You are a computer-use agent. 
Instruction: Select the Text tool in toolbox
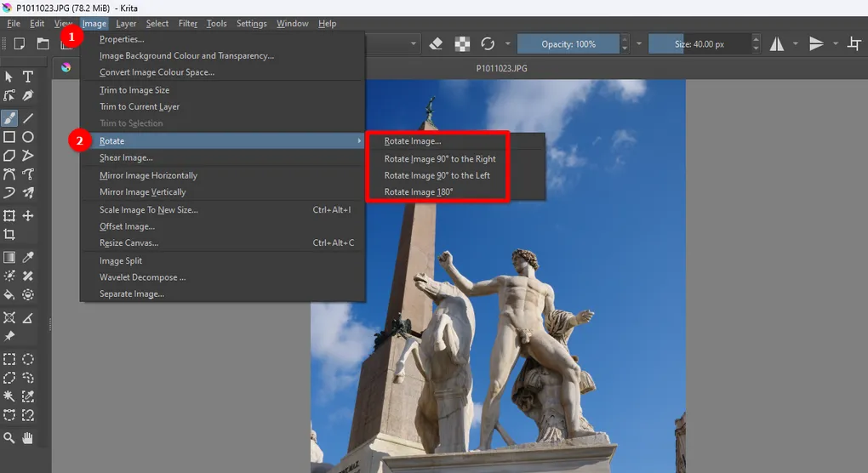click(28, 77)
